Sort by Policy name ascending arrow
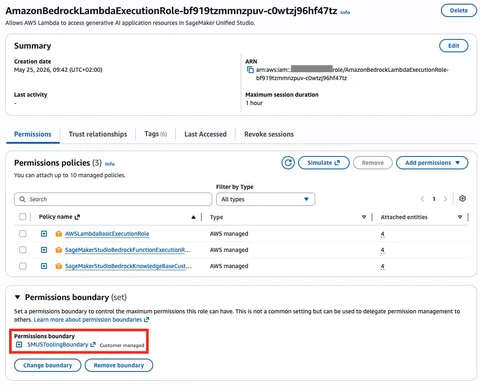Screen dimensions: 480x386 click(193, 217)
